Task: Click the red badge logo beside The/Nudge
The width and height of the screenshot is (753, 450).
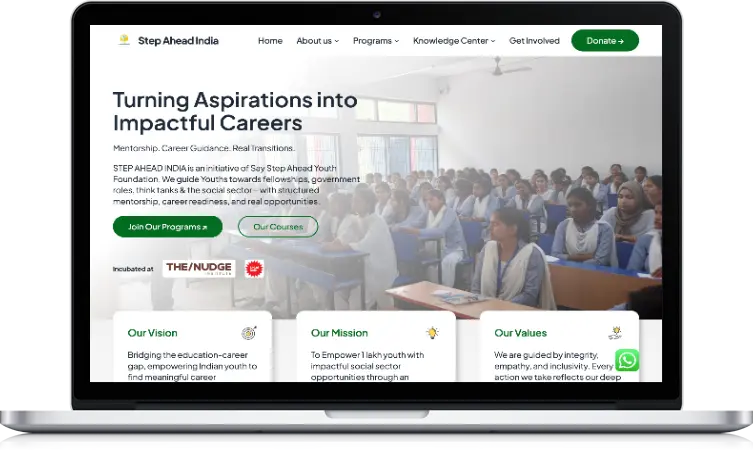Action: coord(254,268)
